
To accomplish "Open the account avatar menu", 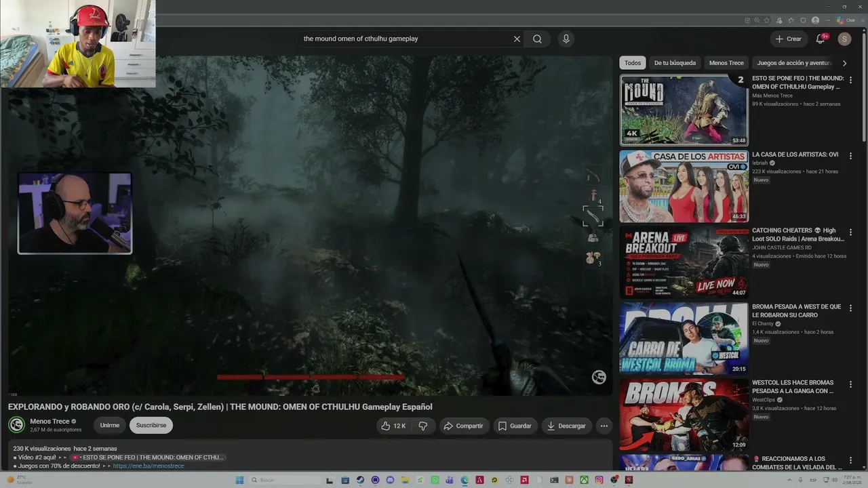I will [x=844, y=39].
